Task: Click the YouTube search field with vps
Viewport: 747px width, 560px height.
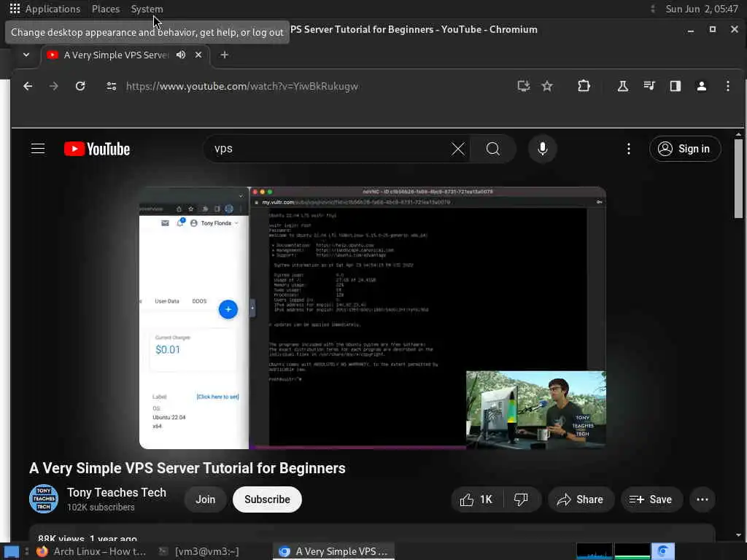Action: (329, 149)
